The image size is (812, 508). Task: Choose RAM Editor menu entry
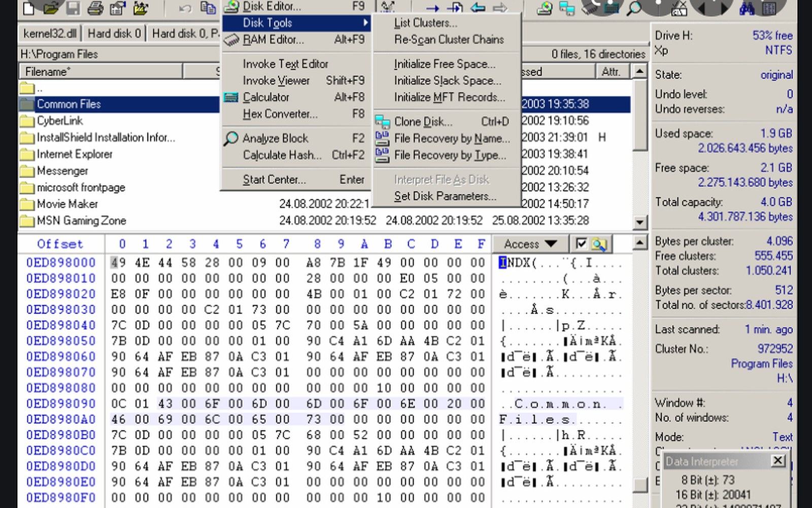(x=296, y=40)
